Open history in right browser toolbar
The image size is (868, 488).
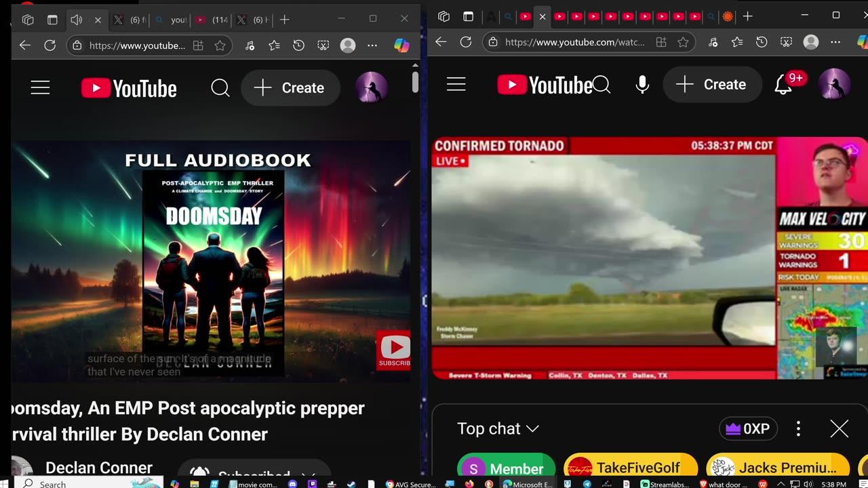(762, 42)
